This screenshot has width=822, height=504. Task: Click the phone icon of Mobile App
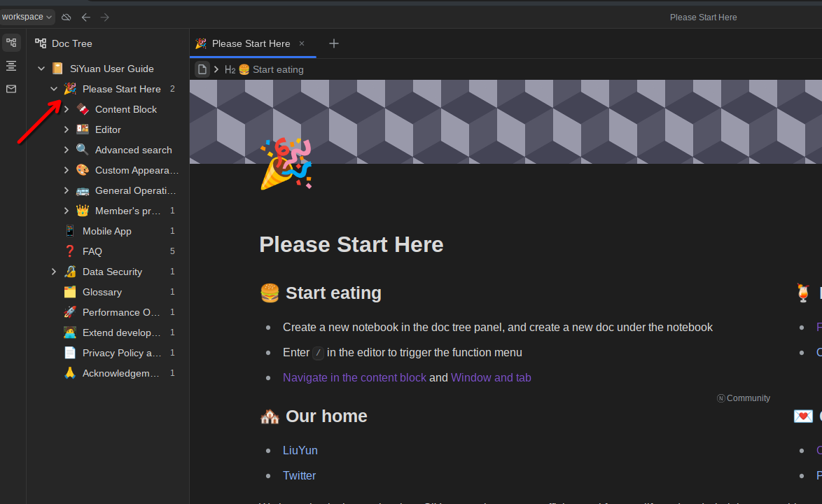pyautogui.click(x=70, y=231)
